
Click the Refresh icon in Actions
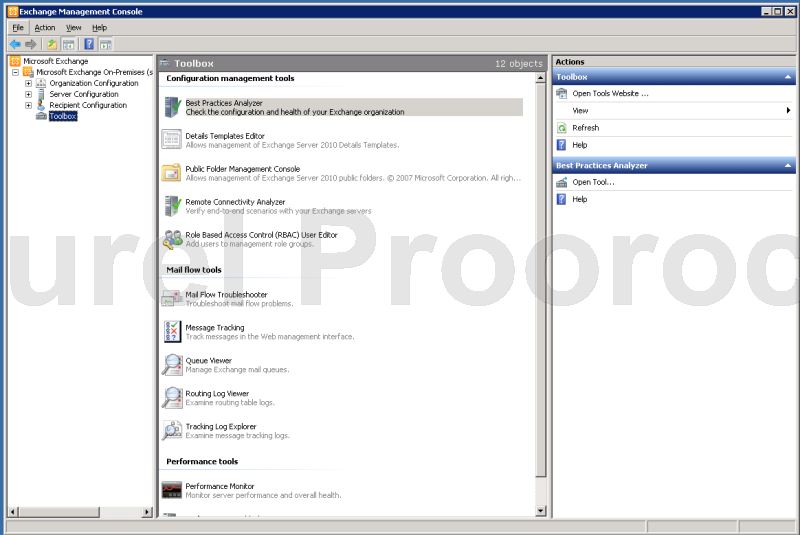pyautogui.click(x=562, y=128)
